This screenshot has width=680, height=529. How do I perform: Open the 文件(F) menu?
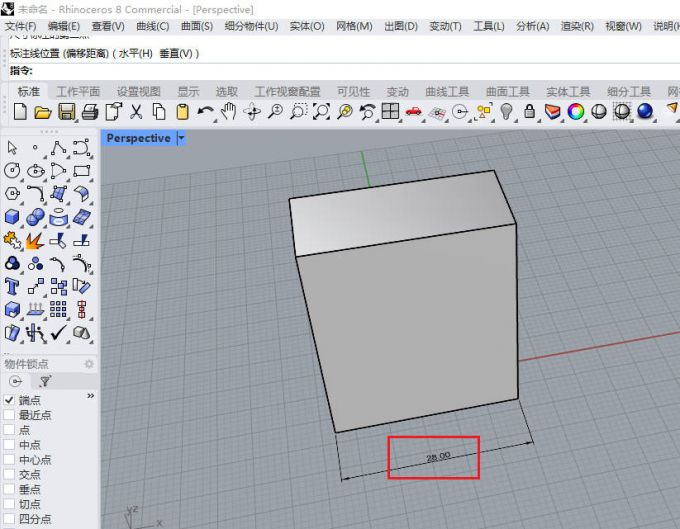tap(20, 26)
